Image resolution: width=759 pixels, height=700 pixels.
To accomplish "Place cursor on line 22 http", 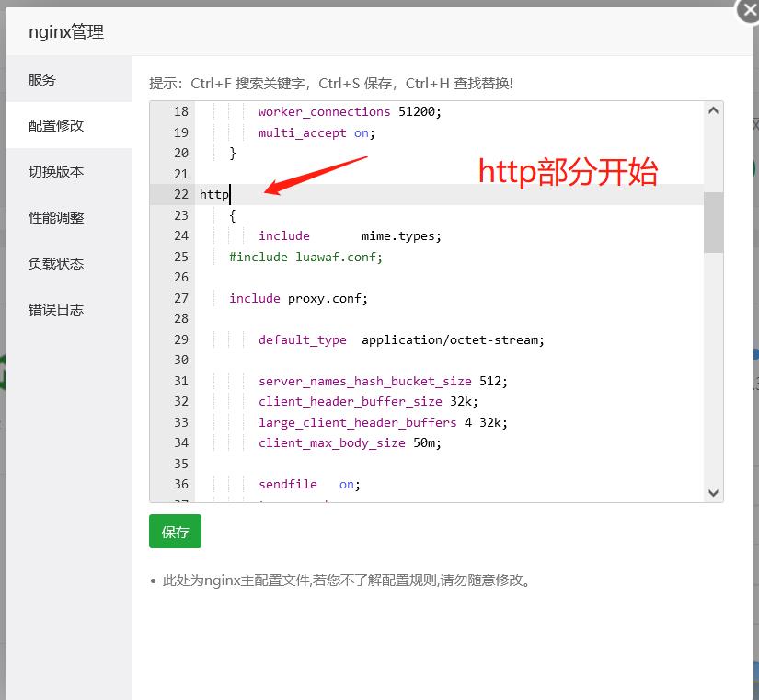I will click(214, 195).
